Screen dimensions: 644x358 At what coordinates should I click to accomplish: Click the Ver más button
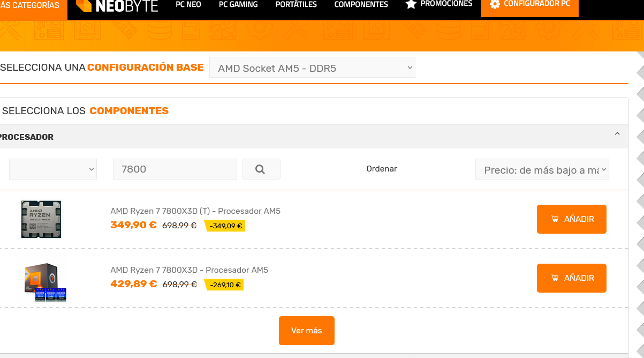tap(307, 331)
